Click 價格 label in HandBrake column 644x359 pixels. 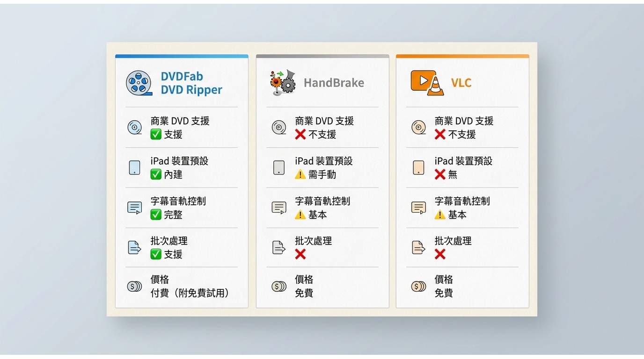click(304, 280)
